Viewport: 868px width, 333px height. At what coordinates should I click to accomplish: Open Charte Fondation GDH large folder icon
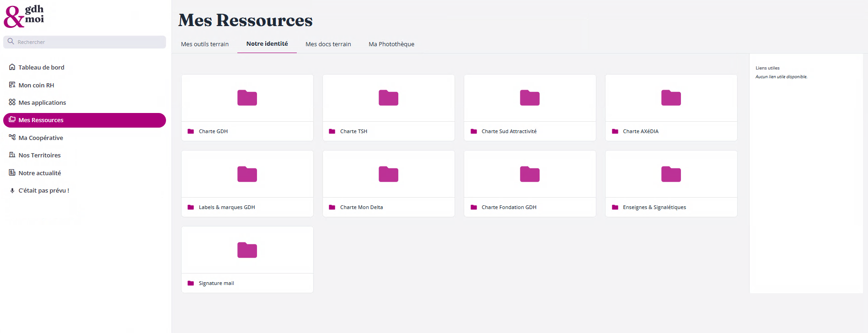[530, 174]
